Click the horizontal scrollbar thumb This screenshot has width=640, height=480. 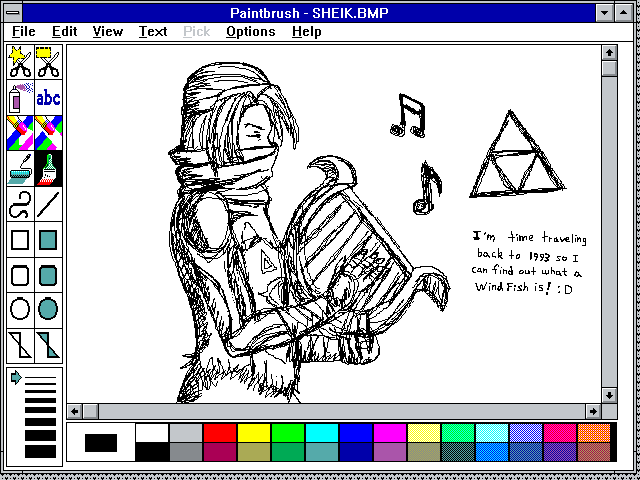point(91,411)
